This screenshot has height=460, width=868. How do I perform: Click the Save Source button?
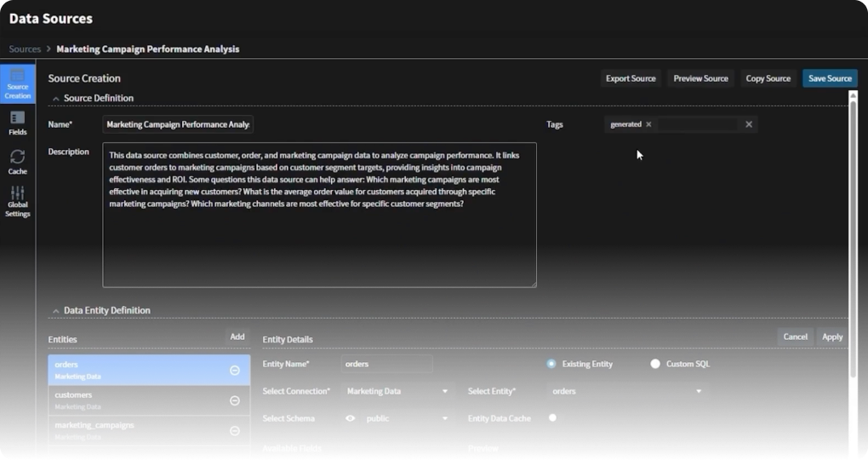829,78
